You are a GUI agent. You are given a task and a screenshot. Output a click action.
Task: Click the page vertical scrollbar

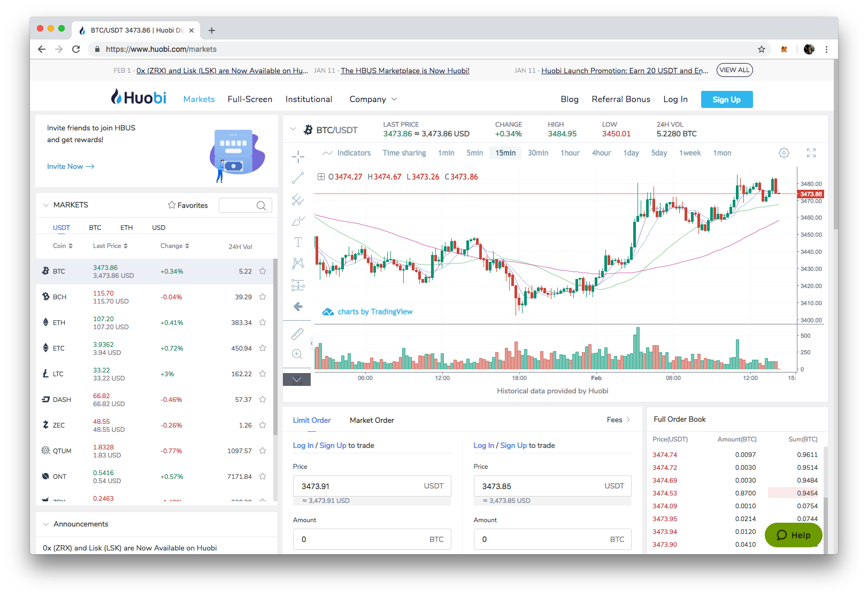click(835, 144)
